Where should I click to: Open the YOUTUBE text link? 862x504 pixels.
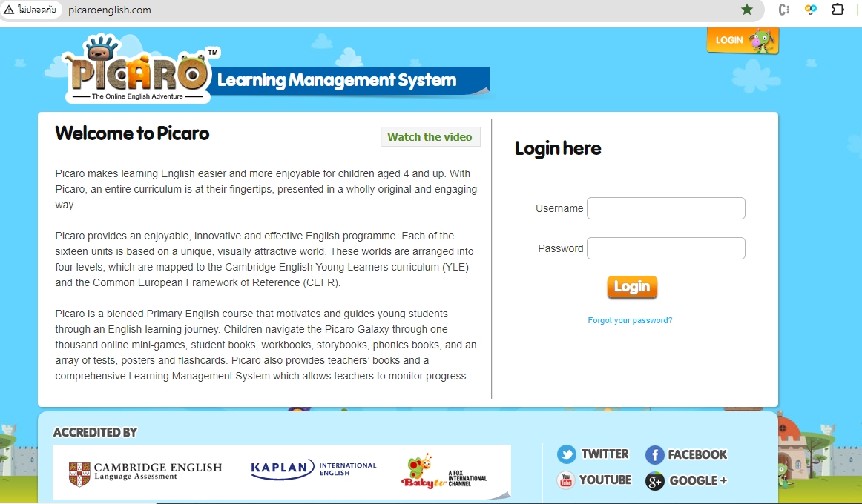[605, 480]
